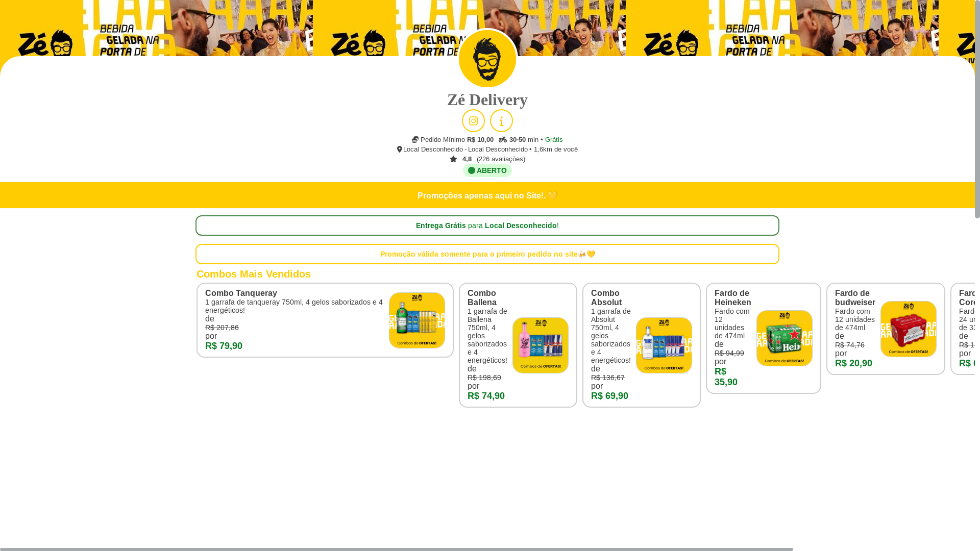This screenshot has height=551, width=980.
Task: Select the Combo Ballena title
Action: [482, 298]
